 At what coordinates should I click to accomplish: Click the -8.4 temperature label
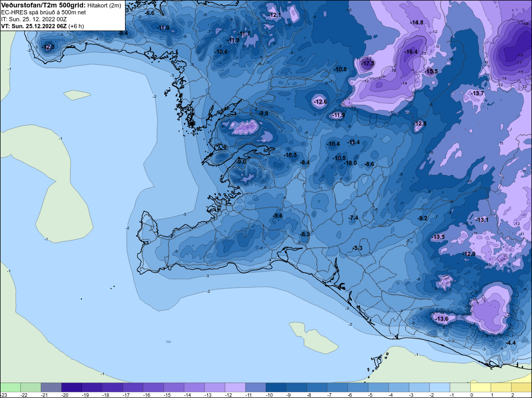[x=305, y=162]
